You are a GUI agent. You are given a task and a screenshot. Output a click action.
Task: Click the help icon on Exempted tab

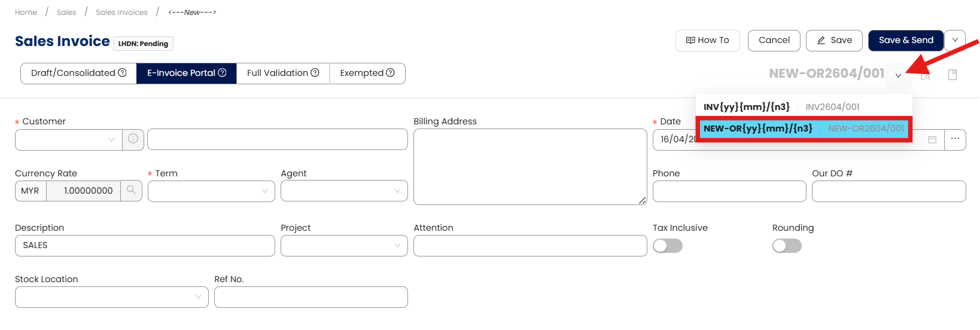point(391,73)
